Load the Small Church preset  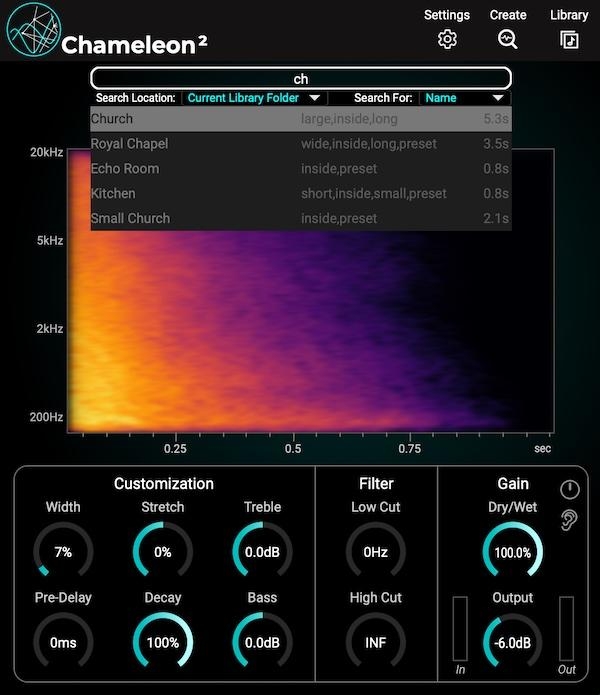300,218
